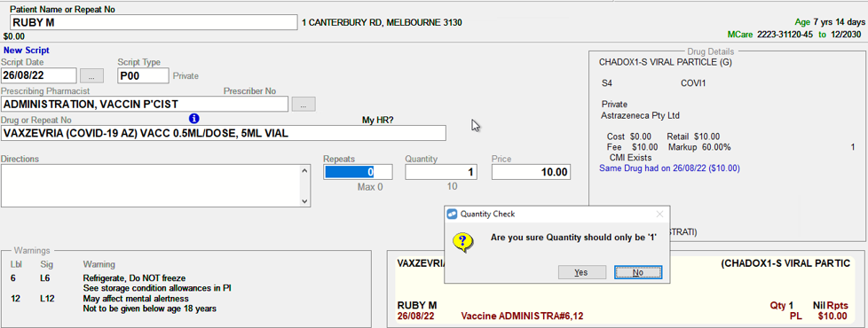
Task: Click the Prescribing Pharmacist field
Action: tap(145, 104)
